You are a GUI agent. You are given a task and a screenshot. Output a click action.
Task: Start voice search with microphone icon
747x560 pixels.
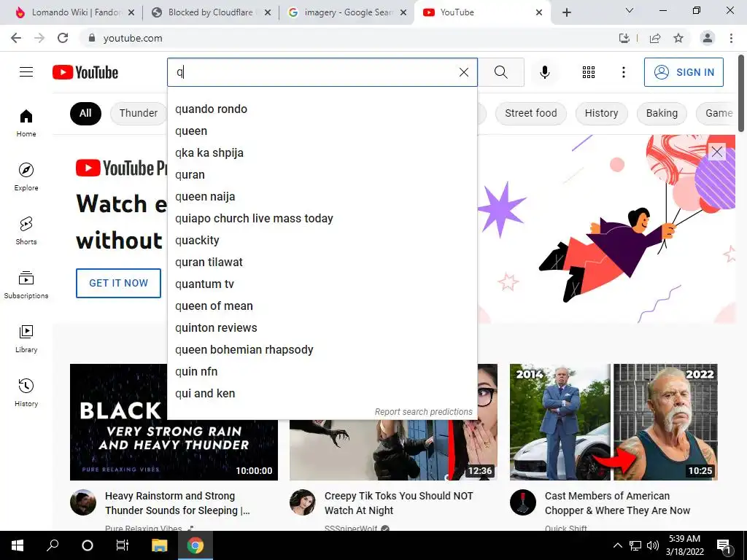(x=544, y=72)
